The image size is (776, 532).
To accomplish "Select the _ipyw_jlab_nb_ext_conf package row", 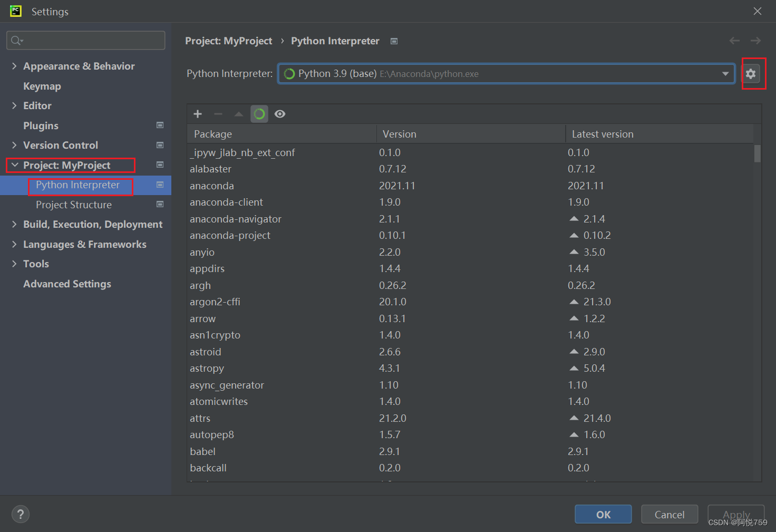I will (471, 152).
